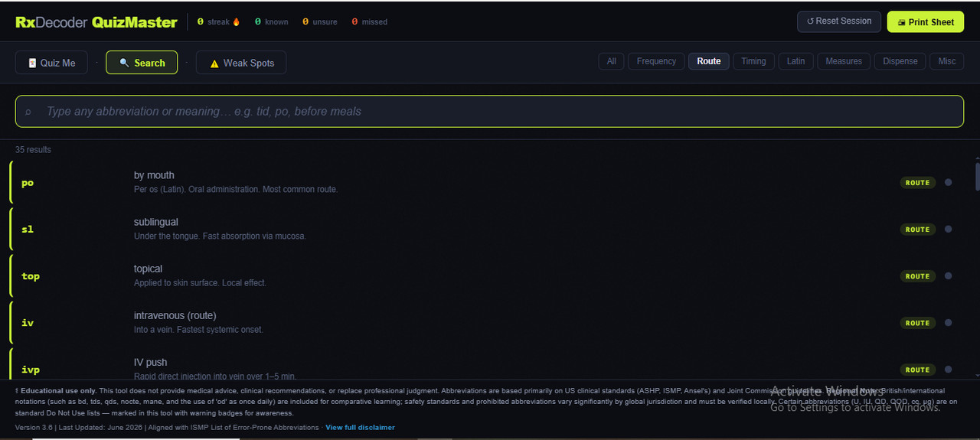The height and width of the screenshot is (440, 980).
Task: Click the missed counter
Action: pos(370,21)
